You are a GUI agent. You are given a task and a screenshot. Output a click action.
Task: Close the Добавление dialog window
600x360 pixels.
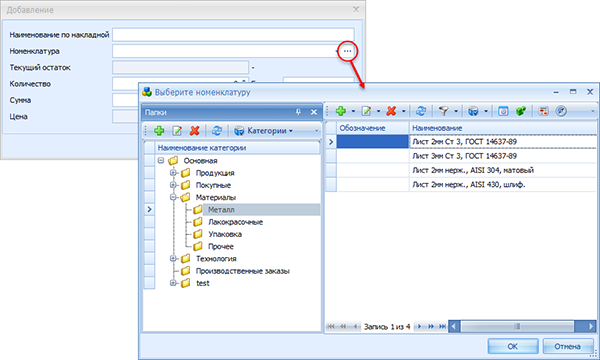point(356,10)
